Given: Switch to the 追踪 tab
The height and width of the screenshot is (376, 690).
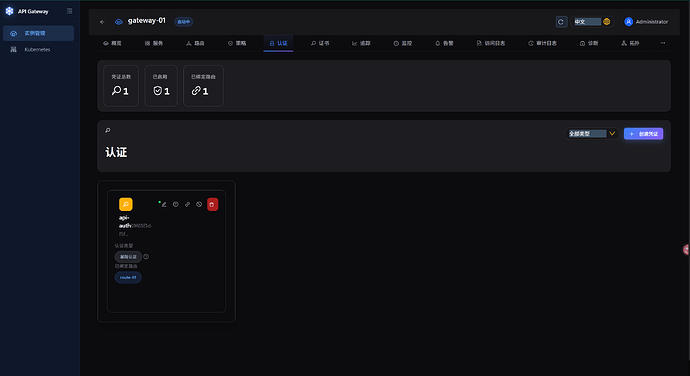Looking at the screenshot, I should click(x=361, y=43).
